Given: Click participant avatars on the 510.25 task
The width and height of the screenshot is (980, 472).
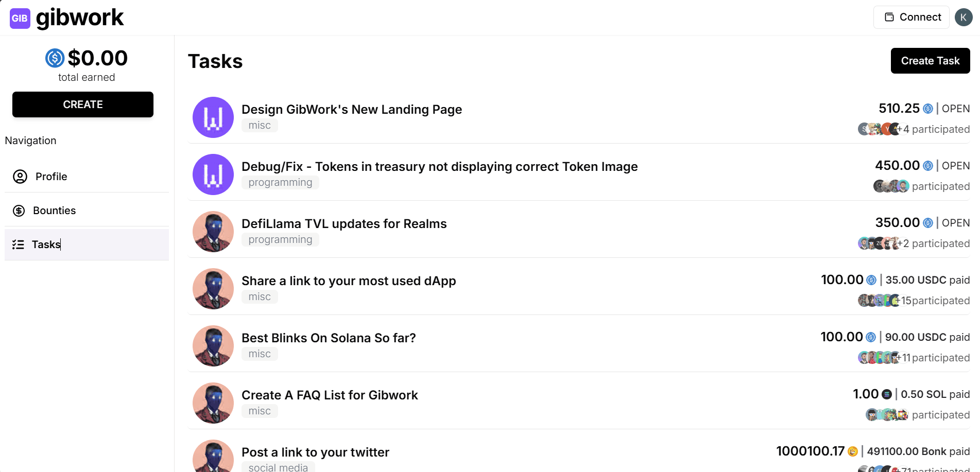Looking at the screenshot, I should click(x=880, y=129).
